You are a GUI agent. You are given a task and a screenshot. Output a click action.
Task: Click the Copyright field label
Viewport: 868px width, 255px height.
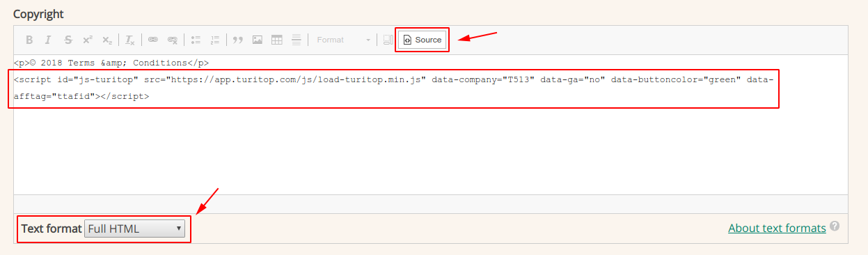point(38,14)
